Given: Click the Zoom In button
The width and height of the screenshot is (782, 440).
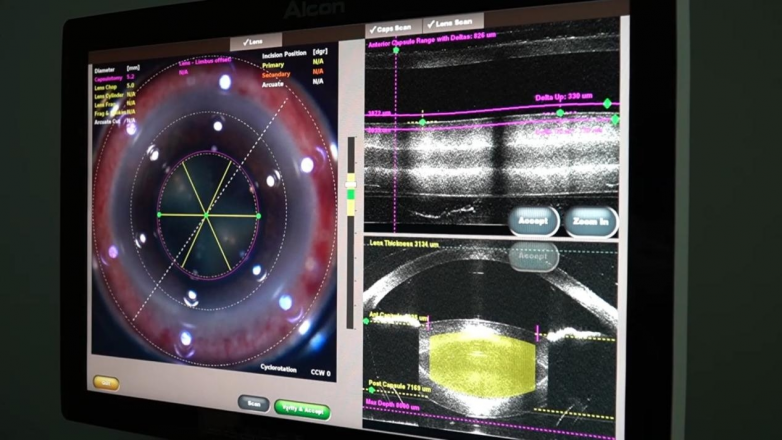Looking at the screenshot, I should 590,221.
